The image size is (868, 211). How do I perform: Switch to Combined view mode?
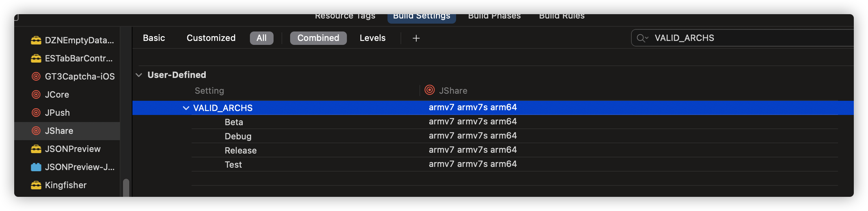(318, 38)
